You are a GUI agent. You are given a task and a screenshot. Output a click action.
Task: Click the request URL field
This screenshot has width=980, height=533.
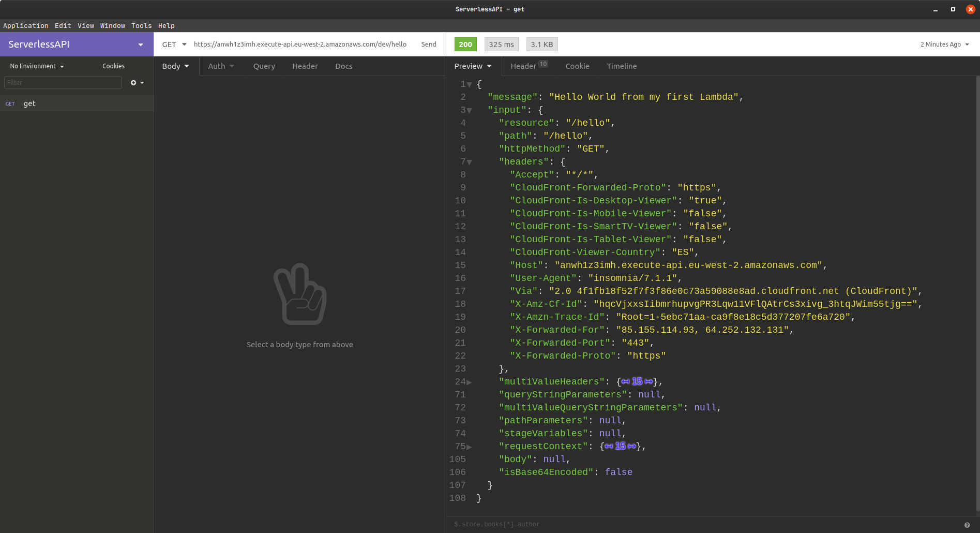300,45
